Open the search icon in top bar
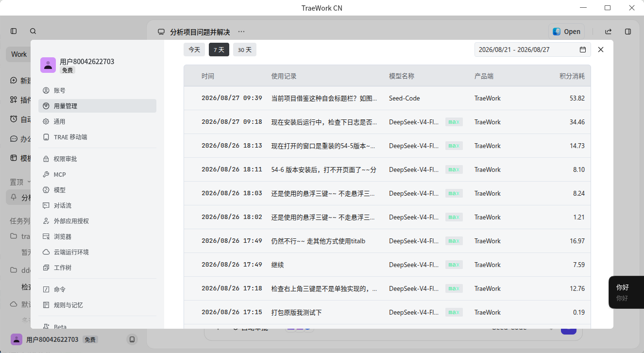The width and height of the screenshot is (644, 353). (33, 31)
